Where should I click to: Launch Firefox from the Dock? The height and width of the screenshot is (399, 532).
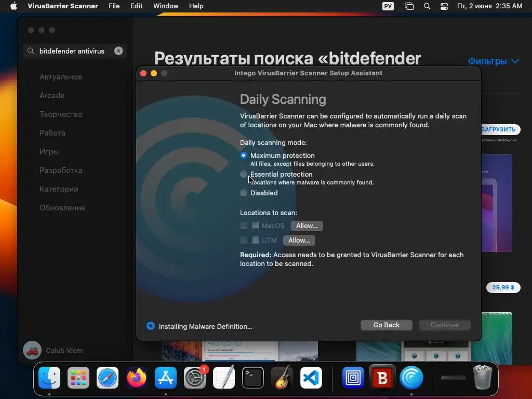point(137,378)
